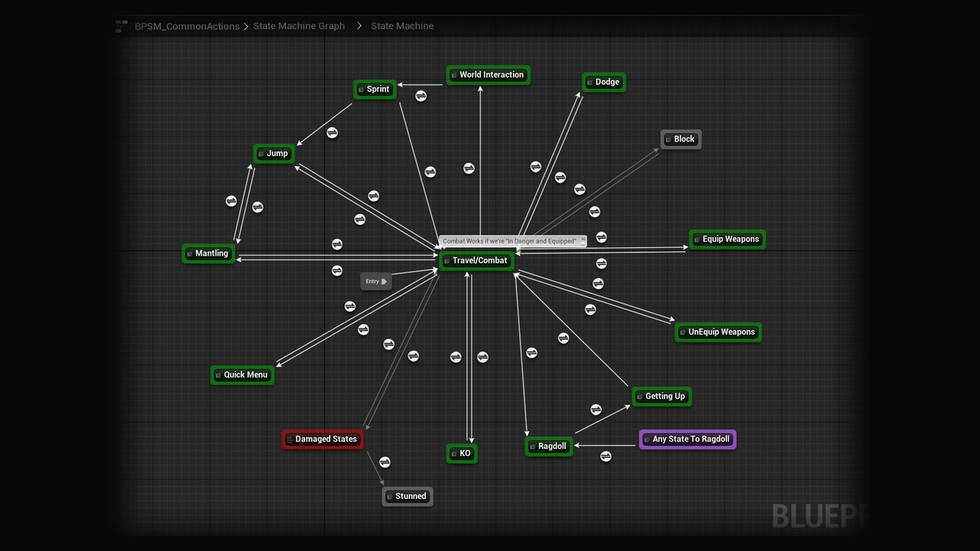This screenshot has height=551, width=980.
Task: Open the State Machine Graph breadcrumb
Action: tap(299, 26)
